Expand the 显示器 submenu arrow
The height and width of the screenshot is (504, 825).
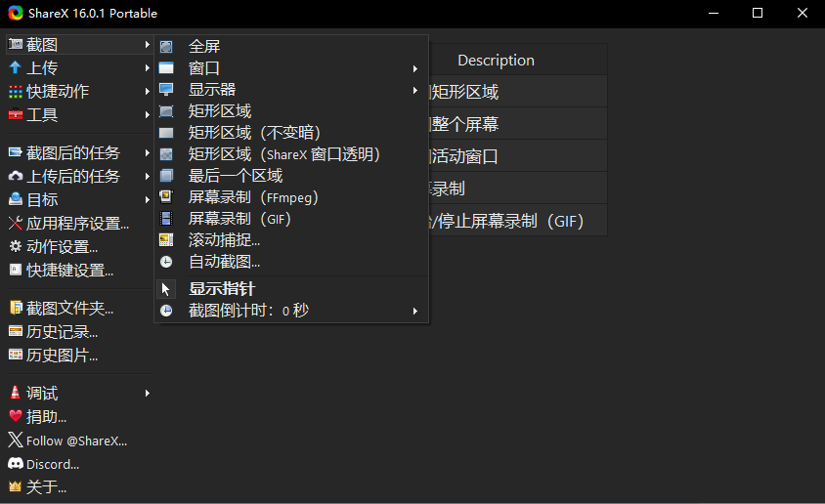point(415,91)
